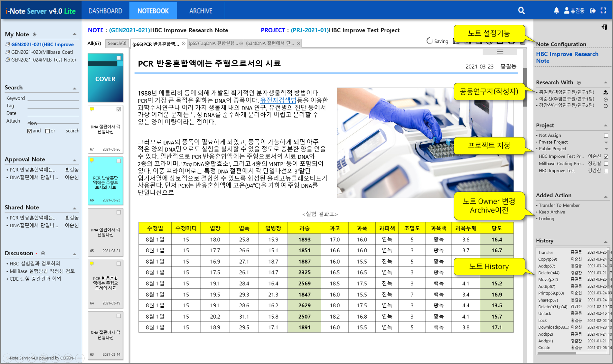Screen dimensions: 613x364
Task: Follow the 유전자검색법 hyperlink in the text
Action: pos(278,100)
